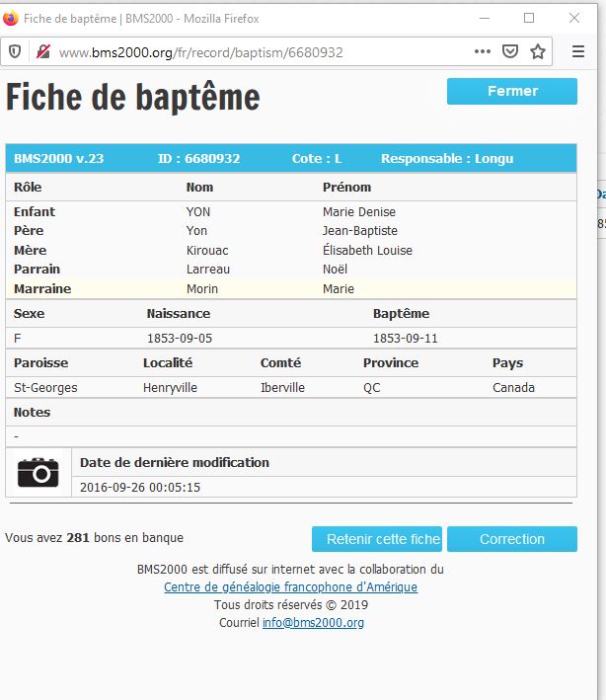Viewport: 606px width, 700px height.
Task: Select the country value Canada
Action: click(x=513, y=387)
